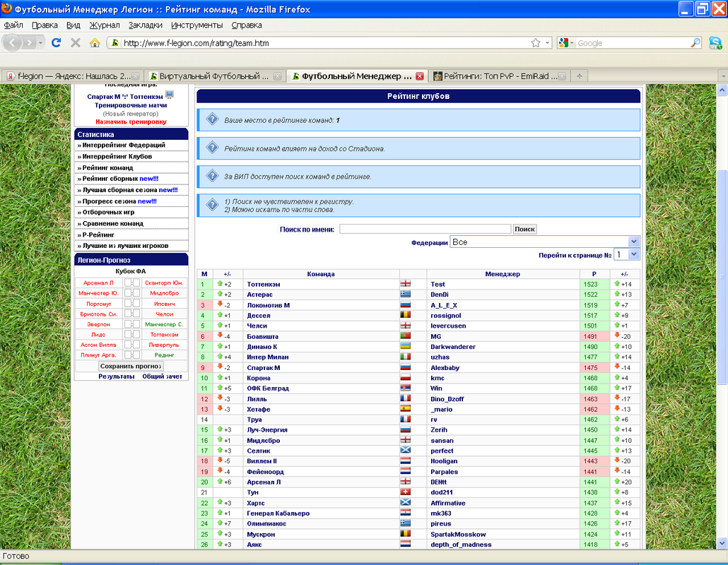Click the Spain flag in the Хетафе row
The width and height of the screenshot is (728, 565).
click(405, 408)
